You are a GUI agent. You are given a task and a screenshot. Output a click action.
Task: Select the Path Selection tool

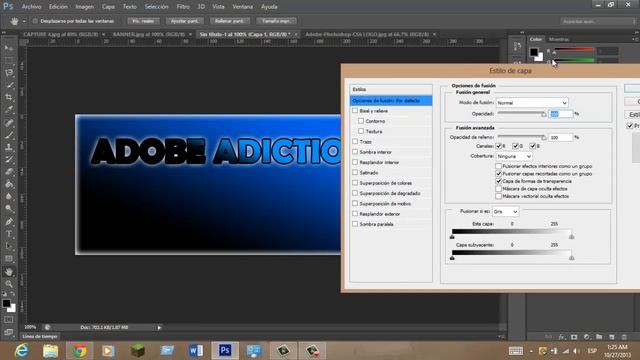[x=9, y=246]
